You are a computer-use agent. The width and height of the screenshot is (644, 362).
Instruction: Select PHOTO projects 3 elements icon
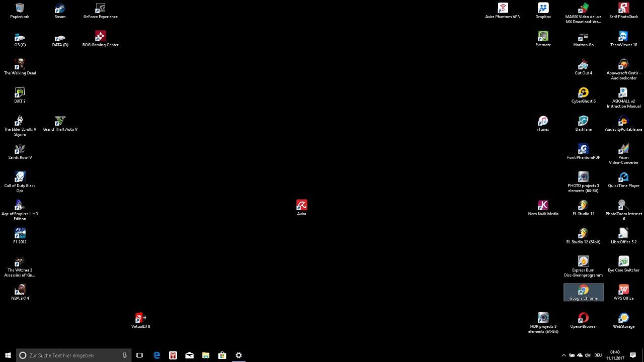[583, 182]
